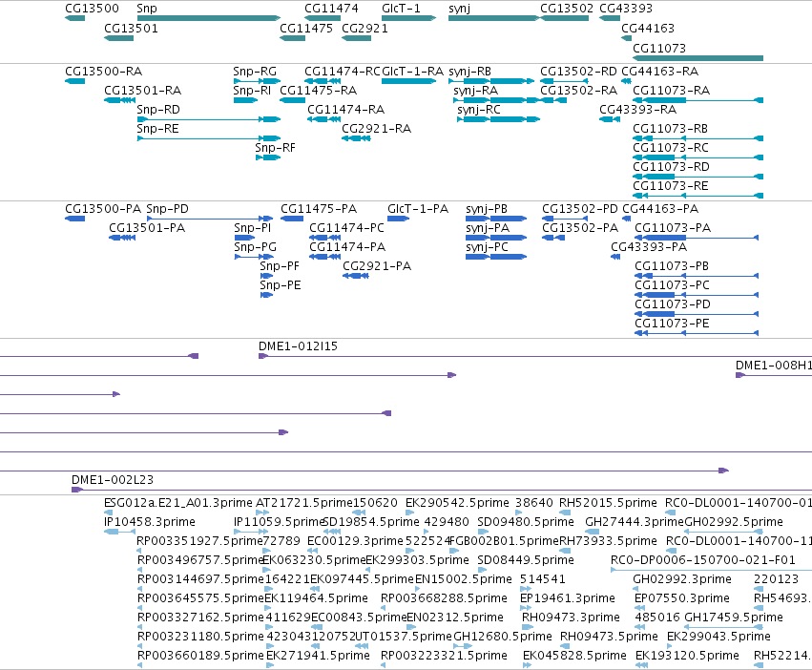This screenshot has height=670, width=812.
Task: Select transcript Snp-RG
Action: click(x=257, y=81)
